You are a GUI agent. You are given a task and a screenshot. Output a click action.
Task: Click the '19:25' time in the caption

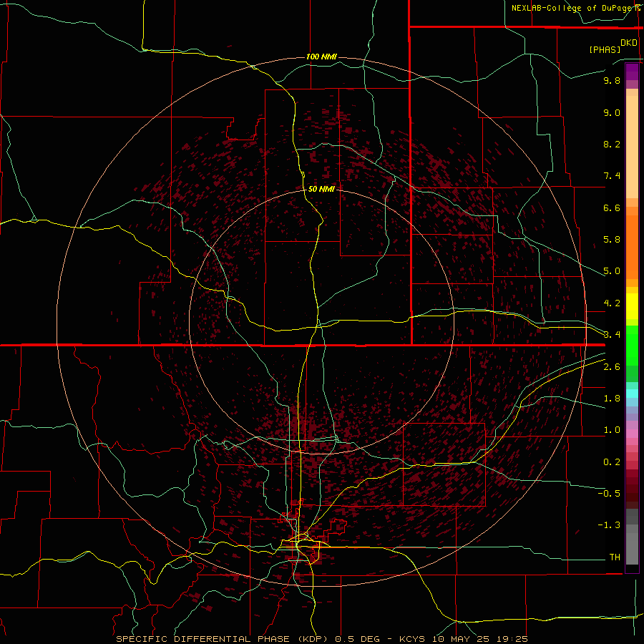(512, 639)
